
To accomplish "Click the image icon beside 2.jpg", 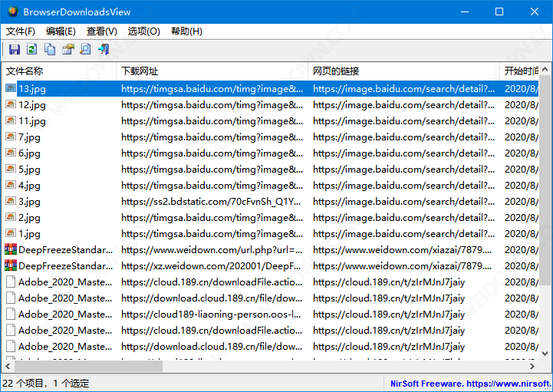I will coord(11,217).
